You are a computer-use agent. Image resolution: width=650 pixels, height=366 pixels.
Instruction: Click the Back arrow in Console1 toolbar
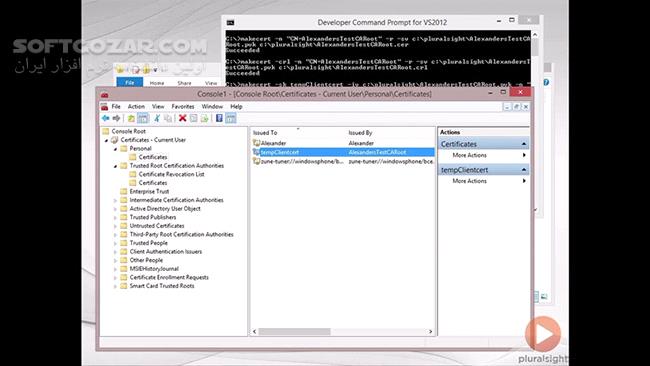point(106,119)
